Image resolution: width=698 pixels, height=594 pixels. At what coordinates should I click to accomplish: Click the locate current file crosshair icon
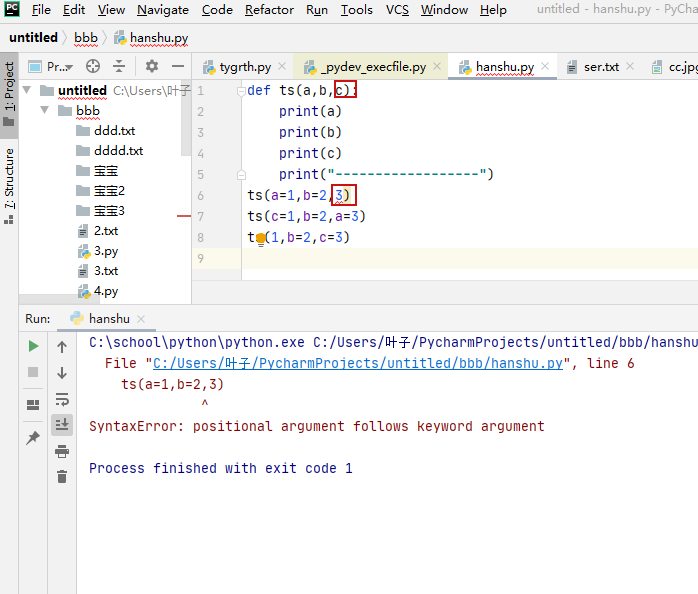pos(93,66)
